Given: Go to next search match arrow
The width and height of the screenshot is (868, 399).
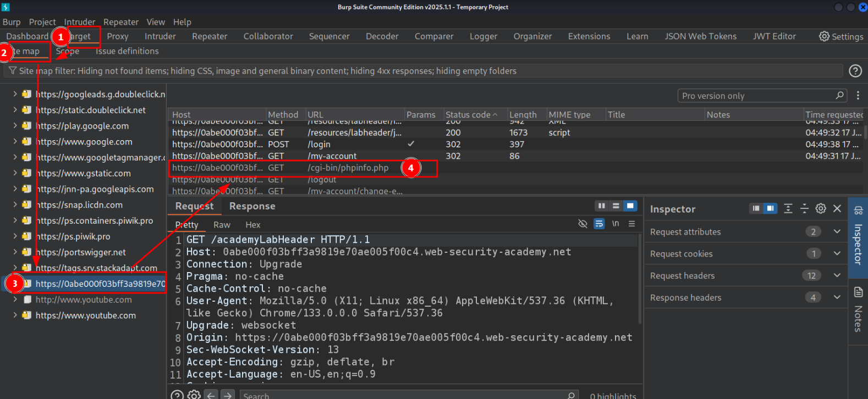Looking at the screenshot, I should point(228,395).
